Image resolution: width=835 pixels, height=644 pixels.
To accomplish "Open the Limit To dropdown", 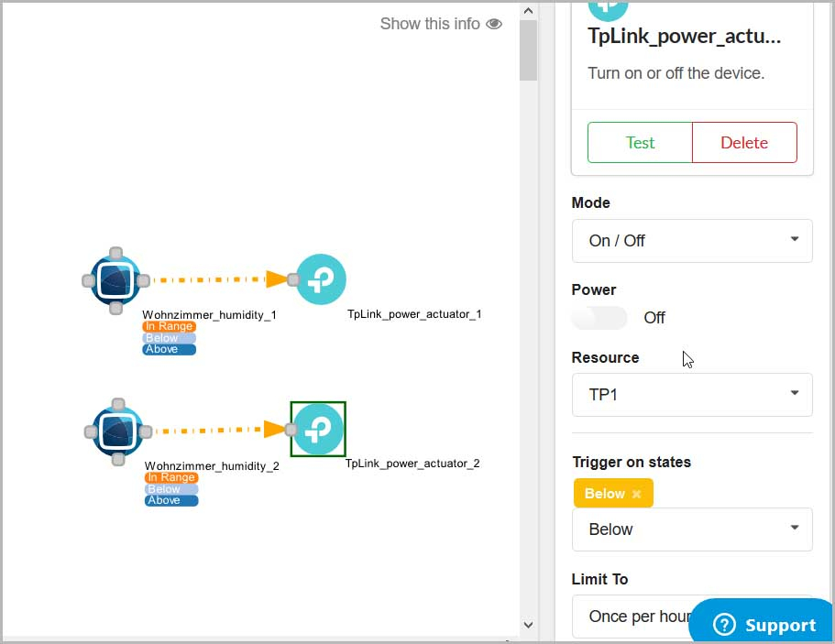I will [692, 617].
